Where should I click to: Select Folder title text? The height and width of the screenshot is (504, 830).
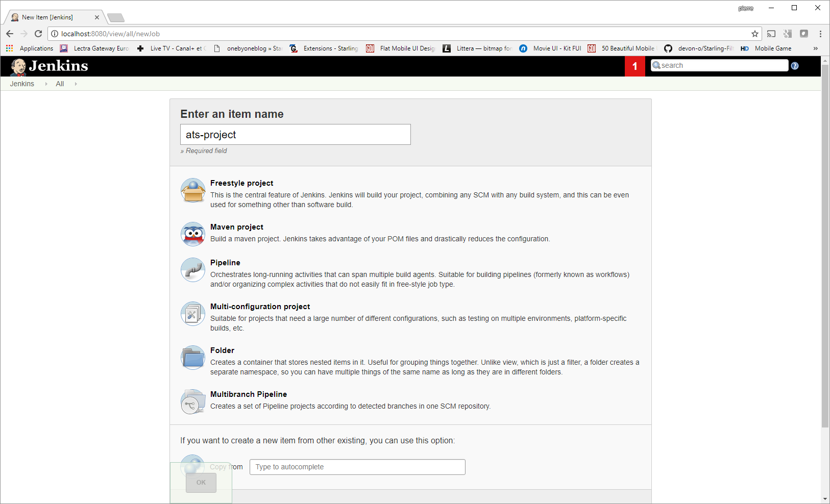pyautogui.click(x=222, y=350)
